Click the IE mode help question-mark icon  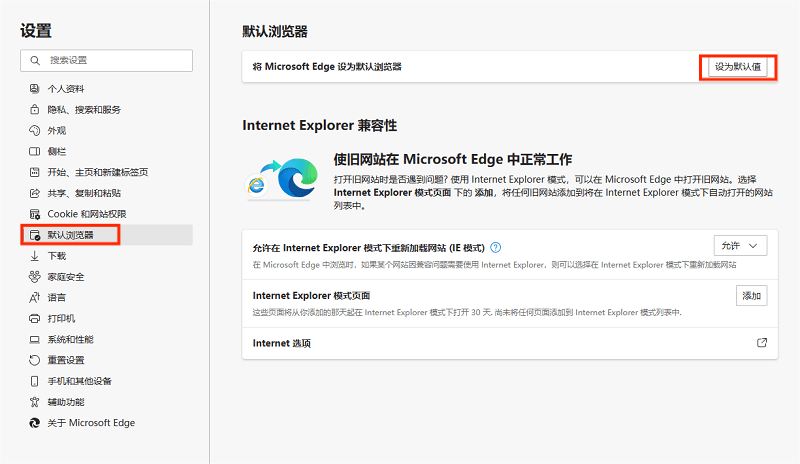click(495, 248)
